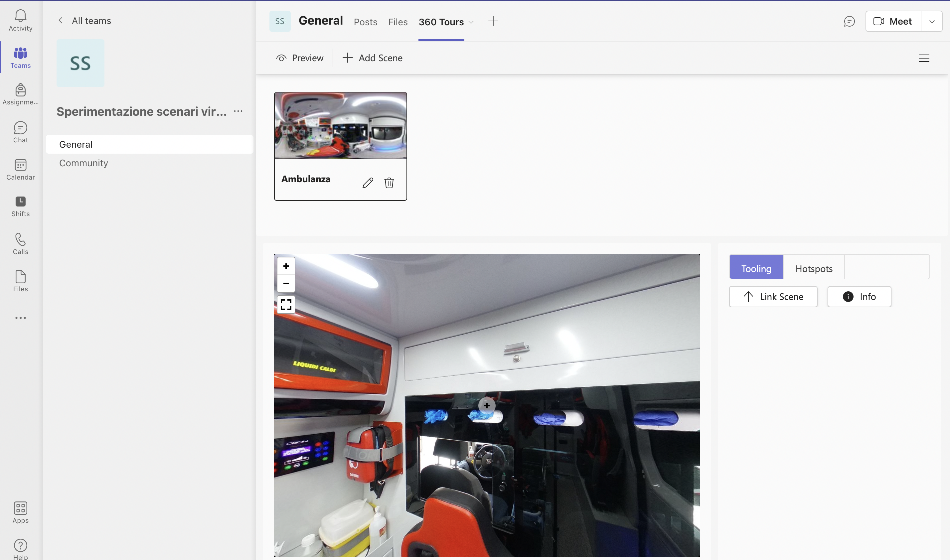Delete Ambulanza scene with trash icon
The height and width of the screenshot is (560, 950).
[x=389, y=183]
